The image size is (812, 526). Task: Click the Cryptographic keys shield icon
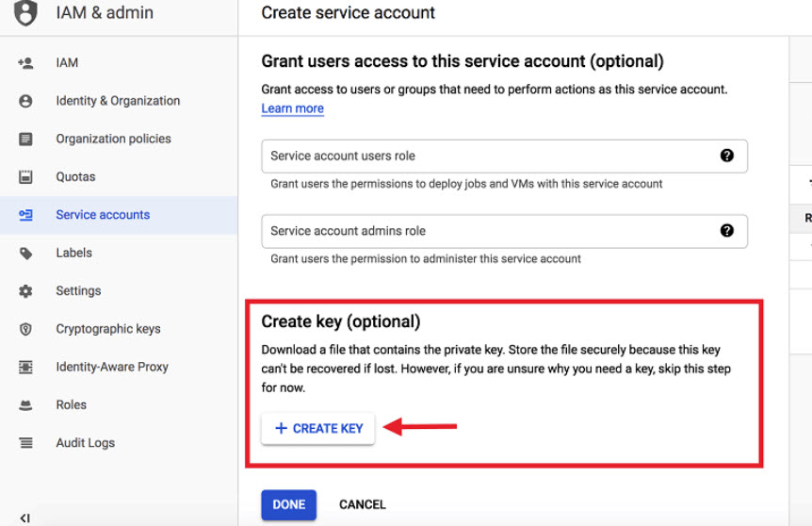25,329
